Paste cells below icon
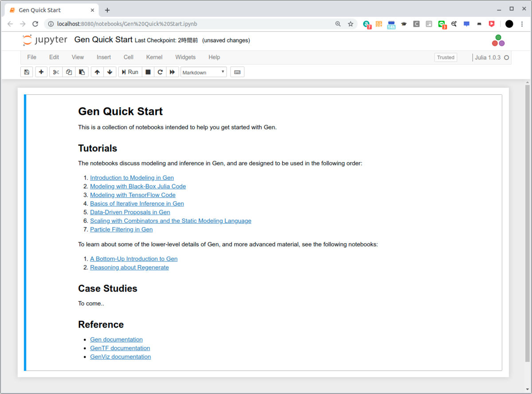 pyautogui.click(x=82, y=72)
